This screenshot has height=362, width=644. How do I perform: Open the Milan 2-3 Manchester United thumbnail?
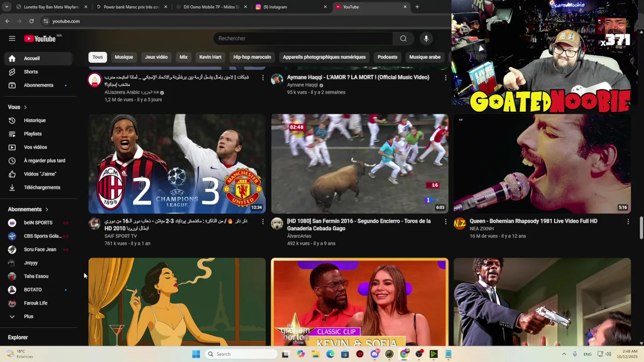[x=177, y=163]
